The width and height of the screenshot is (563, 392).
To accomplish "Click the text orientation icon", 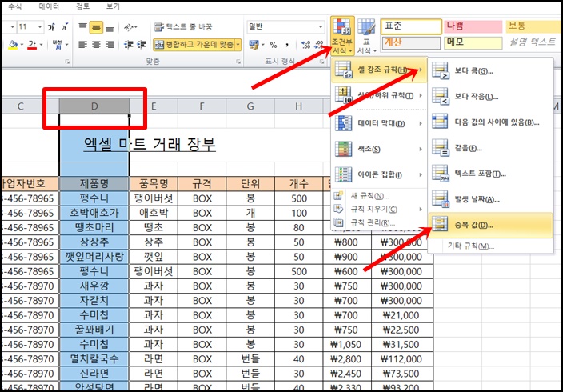I will [130, 27].
